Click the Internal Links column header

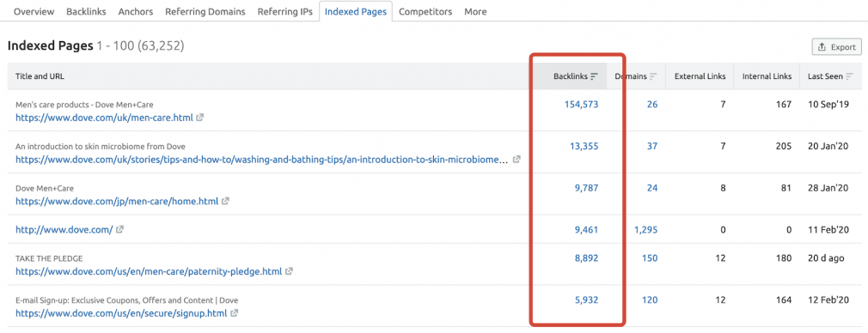[767, 76]
